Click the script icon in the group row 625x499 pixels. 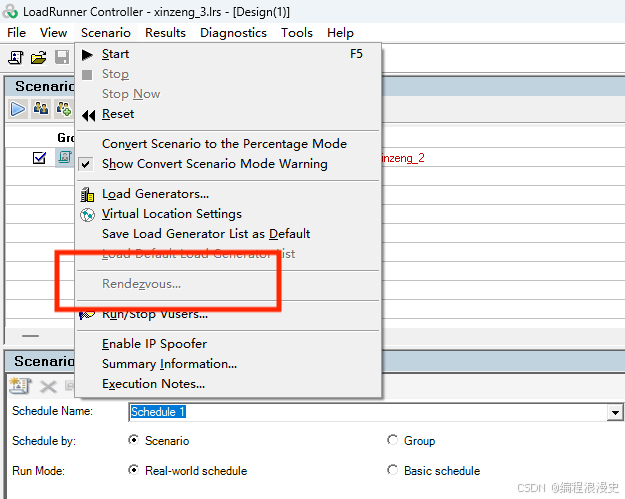pos(65,157)
